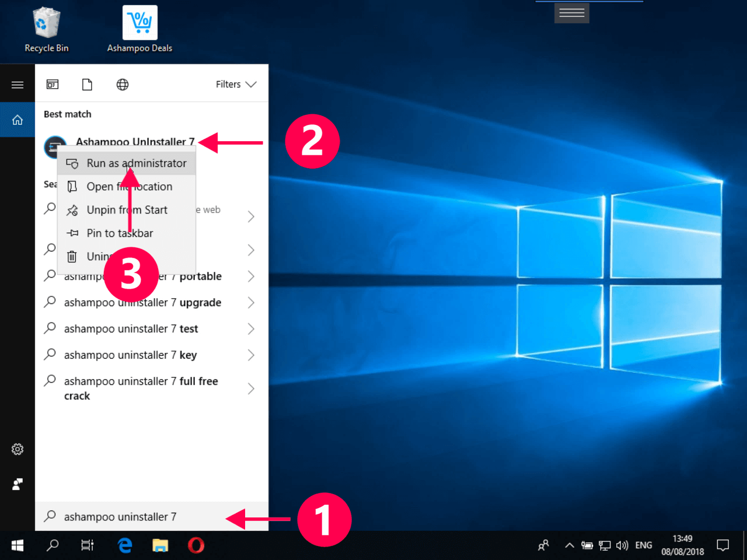Expand the 'ashampoo uninstaller 7 key' suggestion

coord(251,355)
